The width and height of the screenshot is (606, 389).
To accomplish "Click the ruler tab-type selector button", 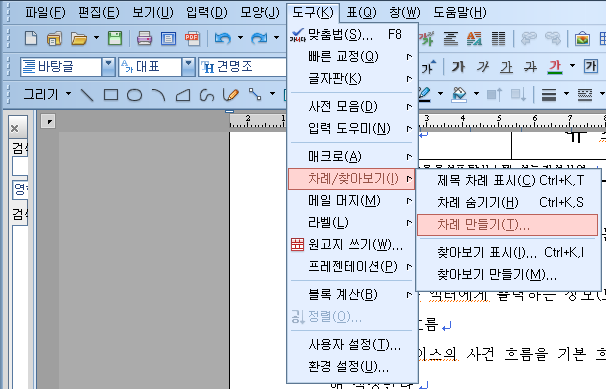I will 48,121.
